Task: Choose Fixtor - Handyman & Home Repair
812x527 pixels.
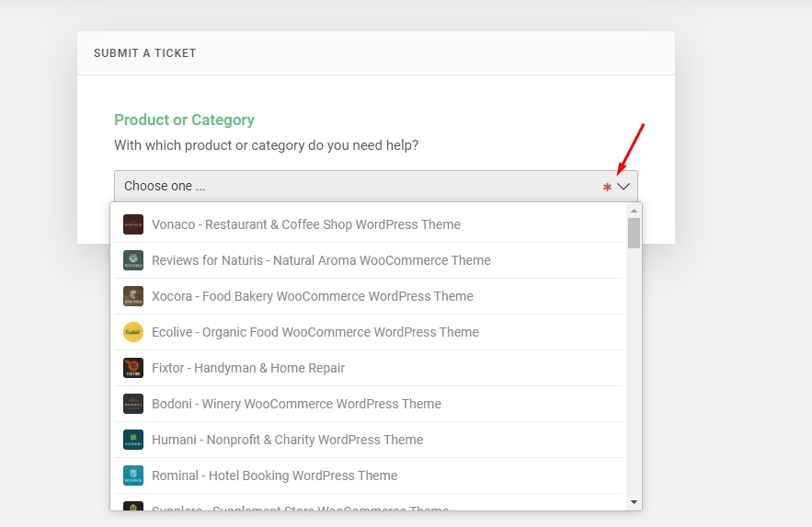Action: point(248,368)
